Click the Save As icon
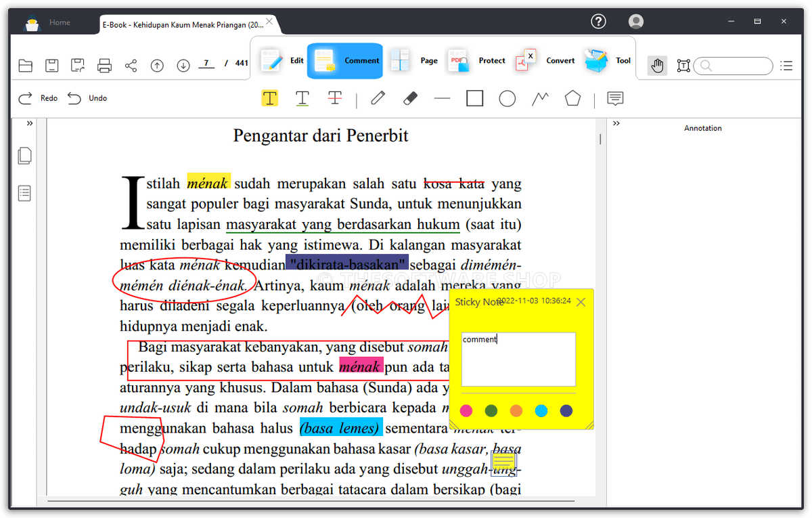Image resolution: width=812 pixels, height=518 pixels. (78, 66)
